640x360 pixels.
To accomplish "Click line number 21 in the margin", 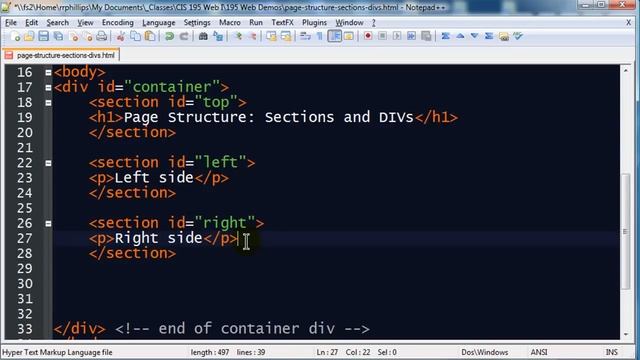I will 24,148.
